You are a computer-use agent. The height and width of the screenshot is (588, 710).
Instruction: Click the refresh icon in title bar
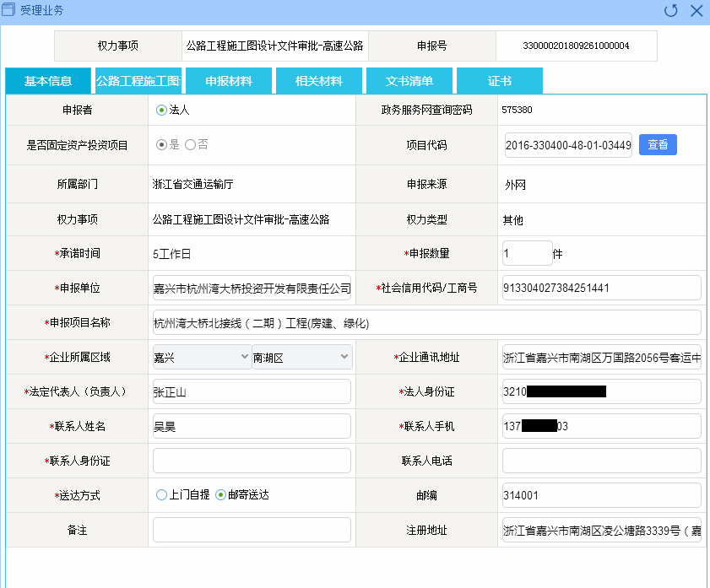(671, 11)
